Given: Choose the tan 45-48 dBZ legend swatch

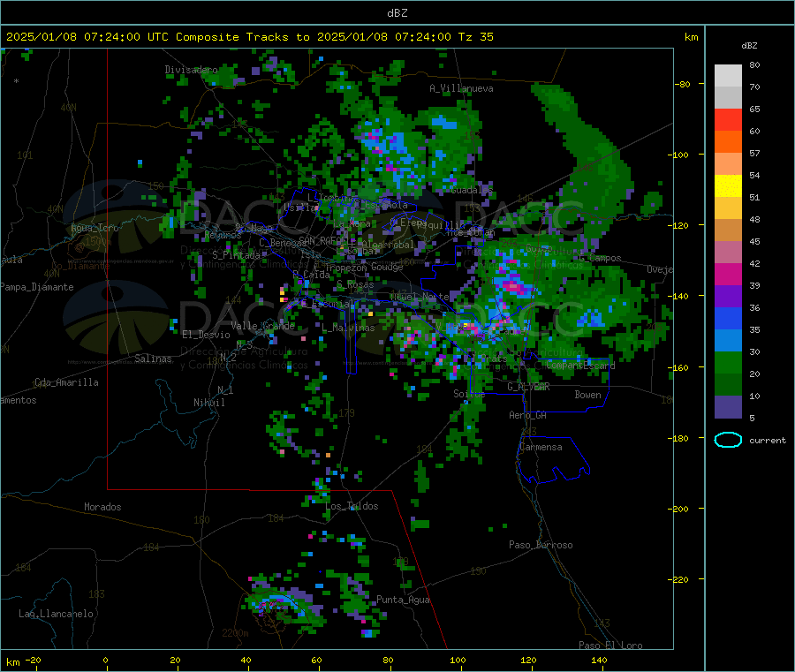Looking at the screenshot, I should pyautogui.click(x=728, y=230).
